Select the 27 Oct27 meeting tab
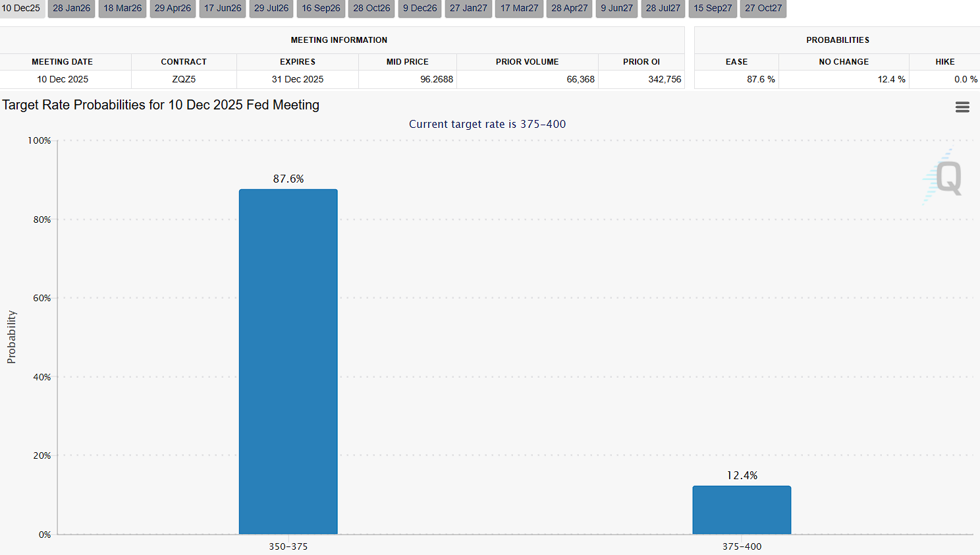 [763, 9]
